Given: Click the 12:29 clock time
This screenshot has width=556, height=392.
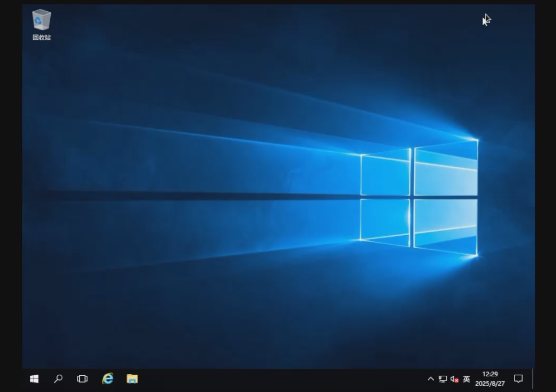Looking at the screenshot, I should [x=490, y=374].
